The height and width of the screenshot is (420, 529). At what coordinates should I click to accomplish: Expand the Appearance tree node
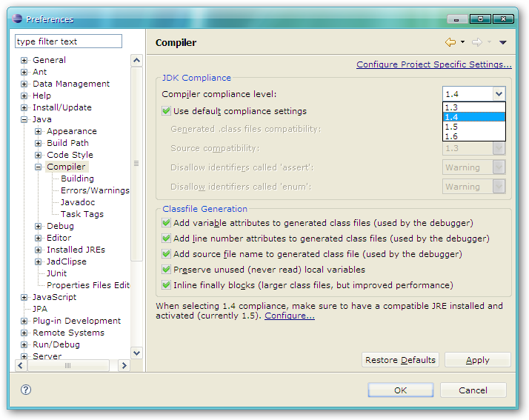(38, 131)
